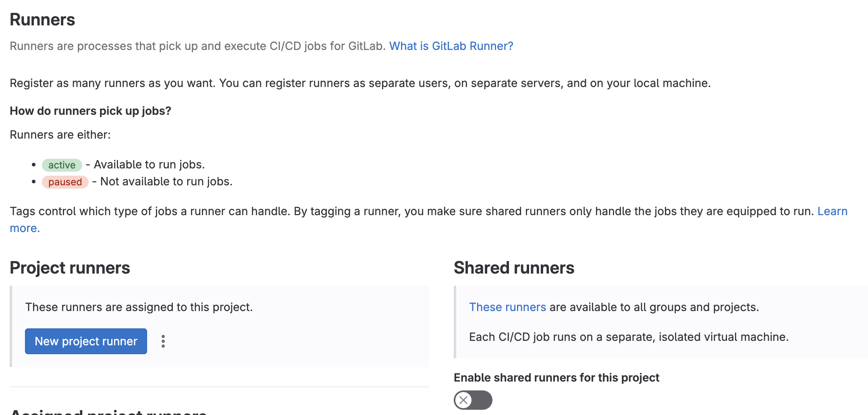
Task: Open the 'These runners' shared runners link
Action: click(x=507, y=307)
